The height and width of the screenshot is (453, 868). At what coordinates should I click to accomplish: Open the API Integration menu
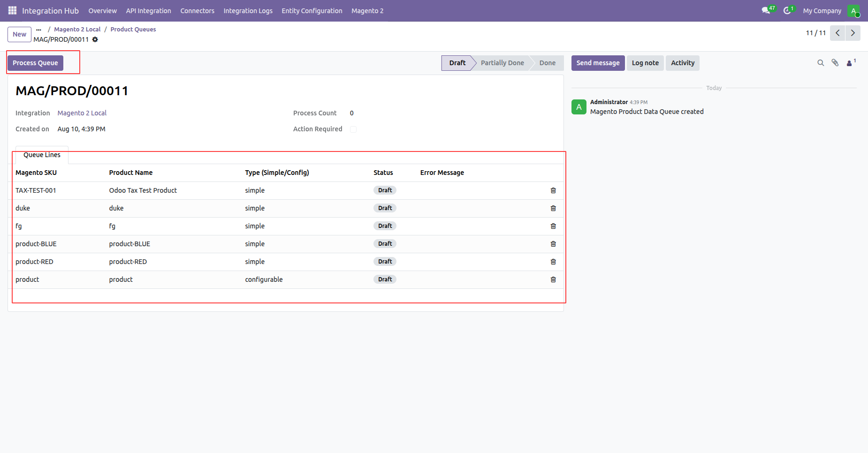[148, 11]
